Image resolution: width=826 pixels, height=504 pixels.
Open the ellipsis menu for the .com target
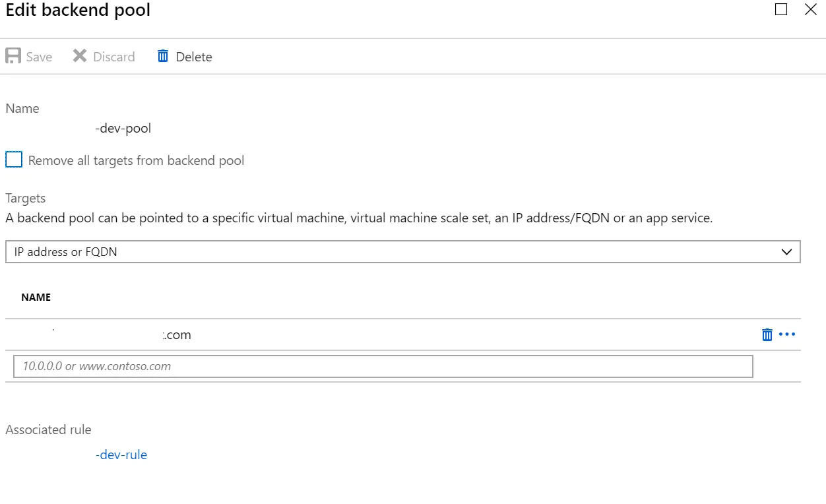pos(787,334)
